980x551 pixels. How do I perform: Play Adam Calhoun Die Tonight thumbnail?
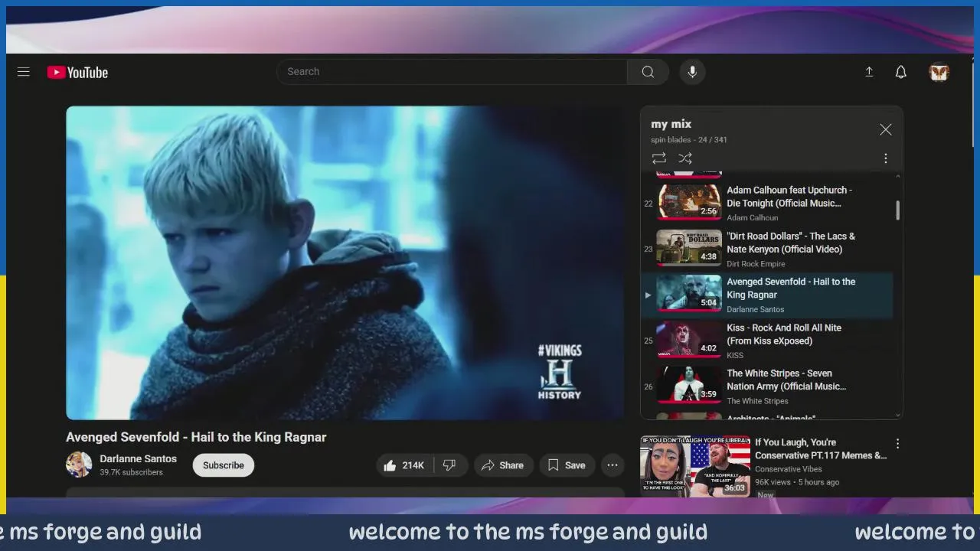[x=689, y=202]
